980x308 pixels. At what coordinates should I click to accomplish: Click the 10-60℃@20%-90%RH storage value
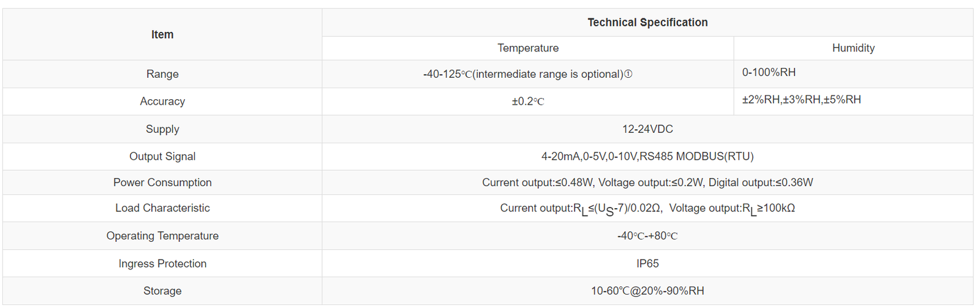[647, 291]
